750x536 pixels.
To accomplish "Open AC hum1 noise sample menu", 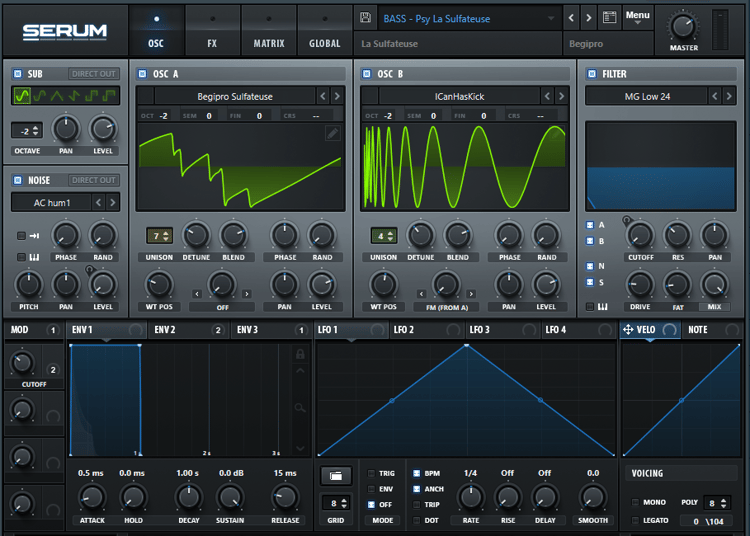I will [x=52, y=202].
